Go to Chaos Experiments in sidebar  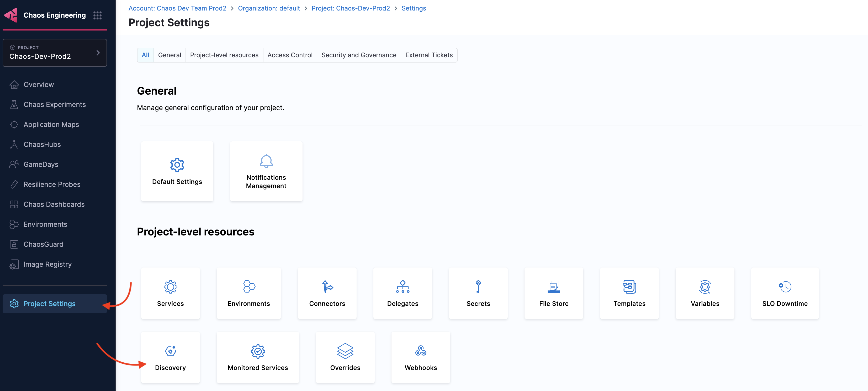[x=54, y=105]
